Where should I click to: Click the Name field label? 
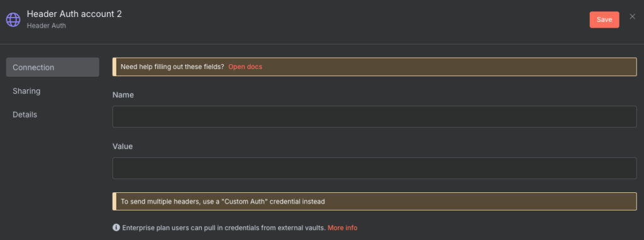click(123, 95)
